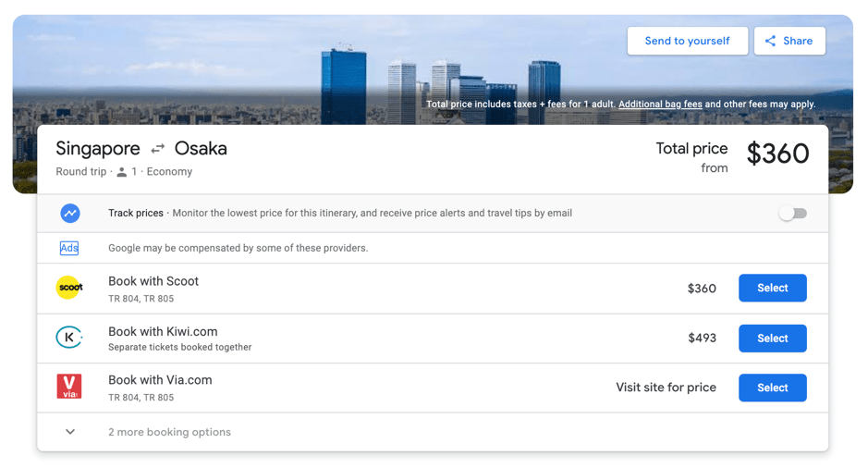The image size is (868, 468).
Task: Click the blue Track prices trend icon
Action: (70, 214)
